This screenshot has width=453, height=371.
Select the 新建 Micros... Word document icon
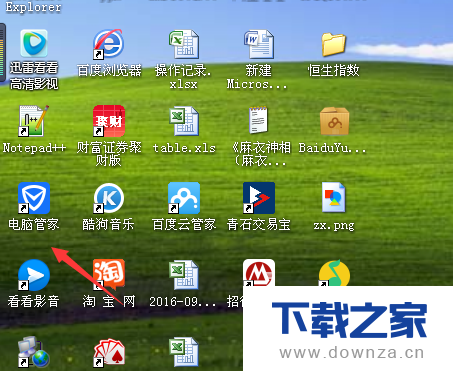point(259,44)
